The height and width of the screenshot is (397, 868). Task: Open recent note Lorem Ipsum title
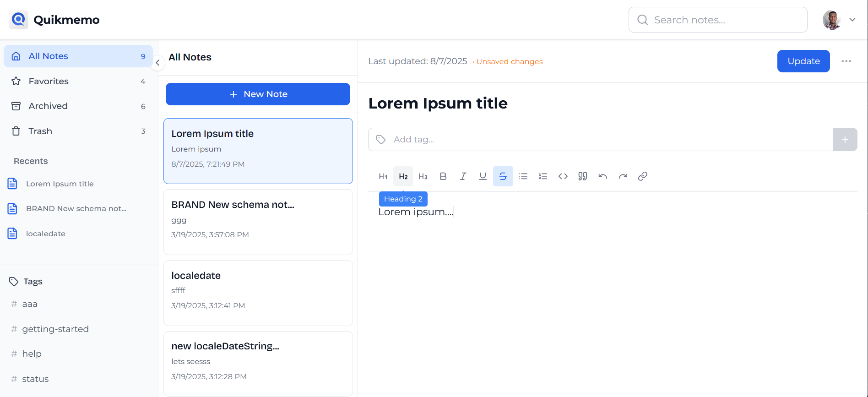[x=78, y=184]
